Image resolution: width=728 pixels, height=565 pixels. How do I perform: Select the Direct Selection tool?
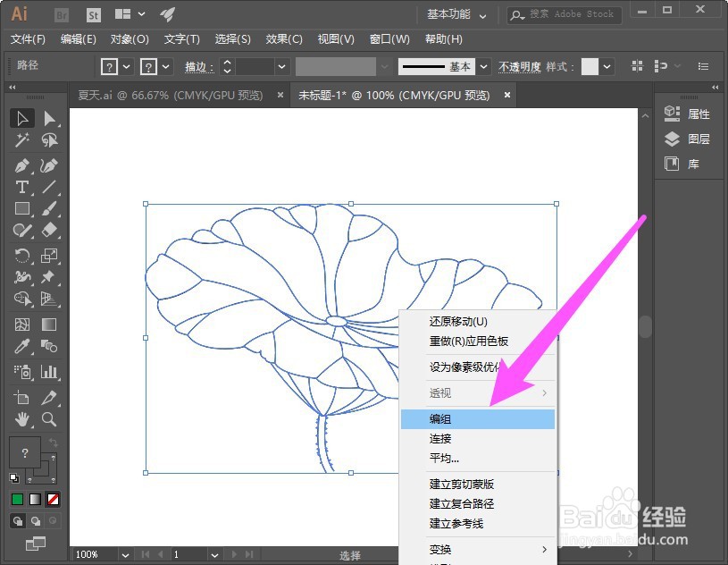[49, 119]
